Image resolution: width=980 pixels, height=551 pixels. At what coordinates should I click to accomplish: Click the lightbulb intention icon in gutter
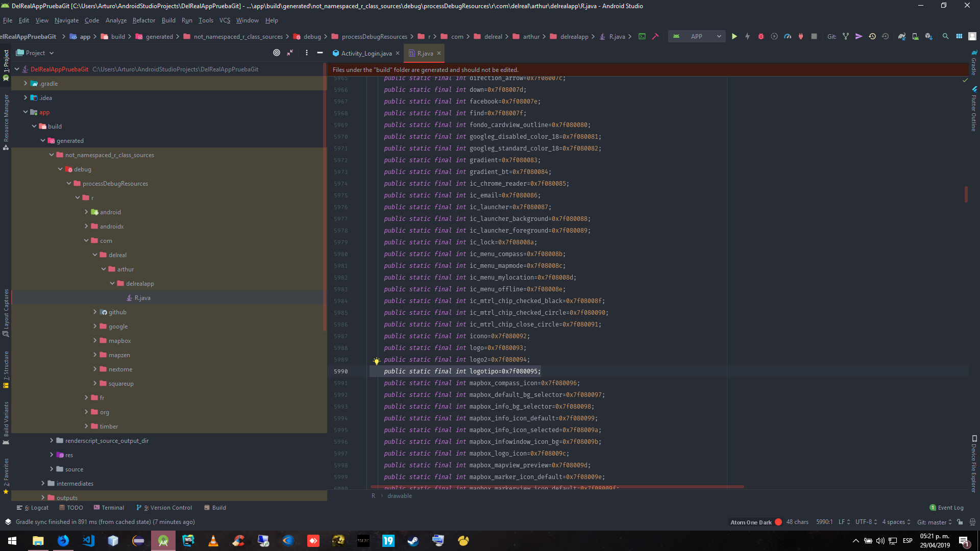point(377,361)
